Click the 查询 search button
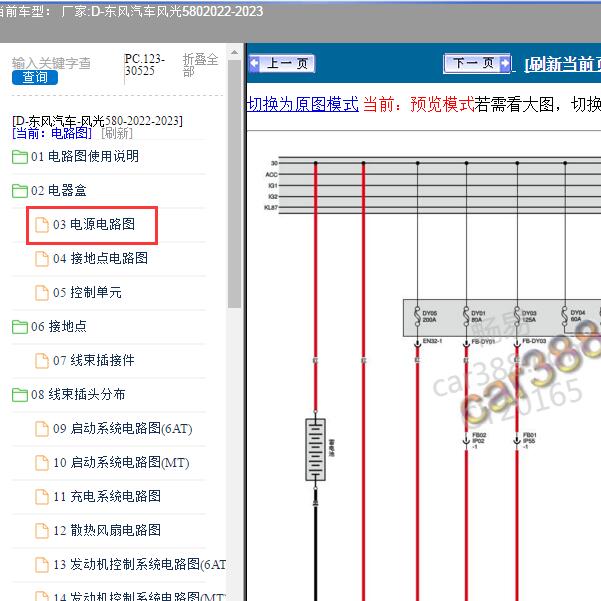 pos(35,77)
